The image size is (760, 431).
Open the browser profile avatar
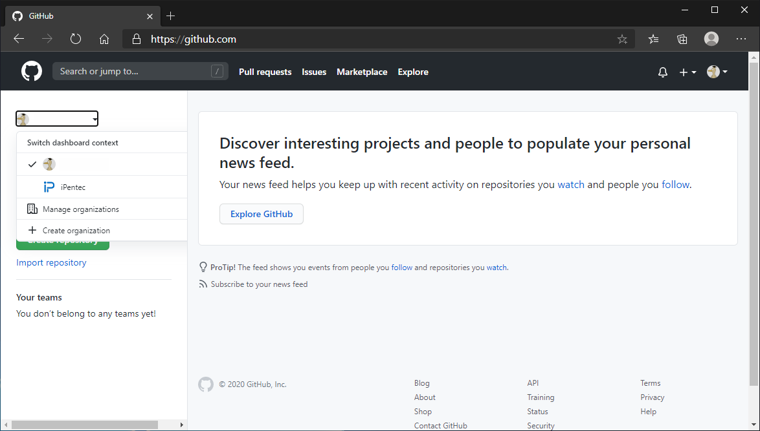tap(711, 39)
